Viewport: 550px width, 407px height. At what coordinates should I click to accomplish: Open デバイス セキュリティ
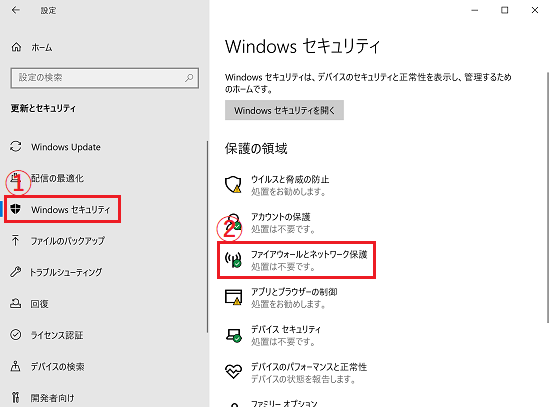pos(286,329)
